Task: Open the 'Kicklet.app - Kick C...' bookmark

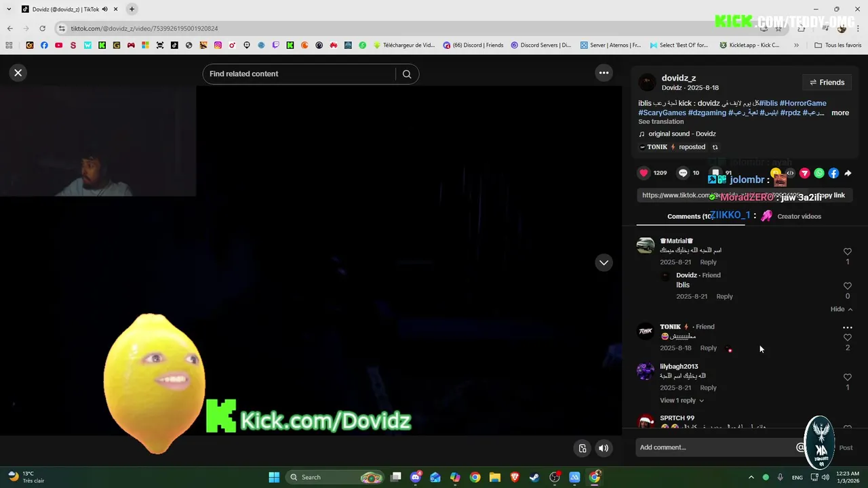Action: click(x=749, y=45)
